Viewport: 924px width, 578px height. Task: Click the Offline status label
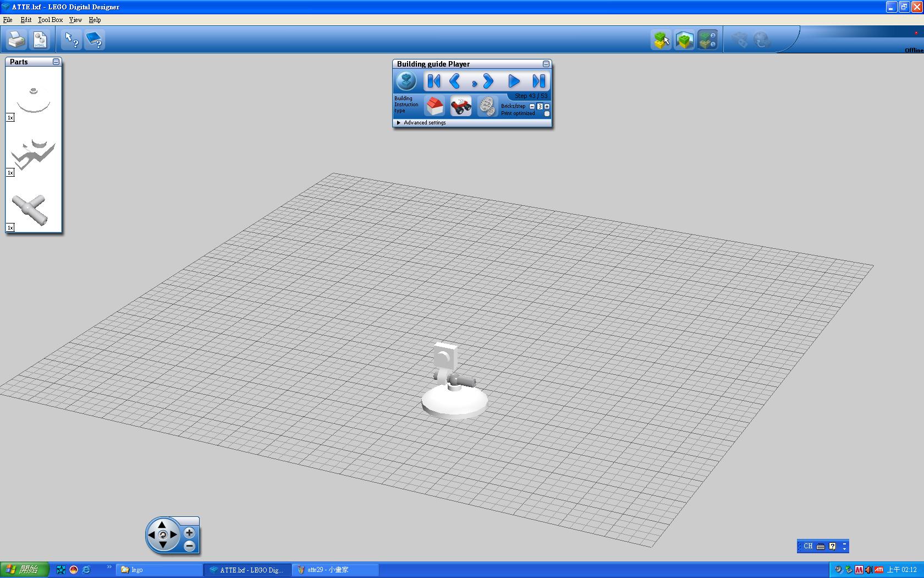pos(914,50)
